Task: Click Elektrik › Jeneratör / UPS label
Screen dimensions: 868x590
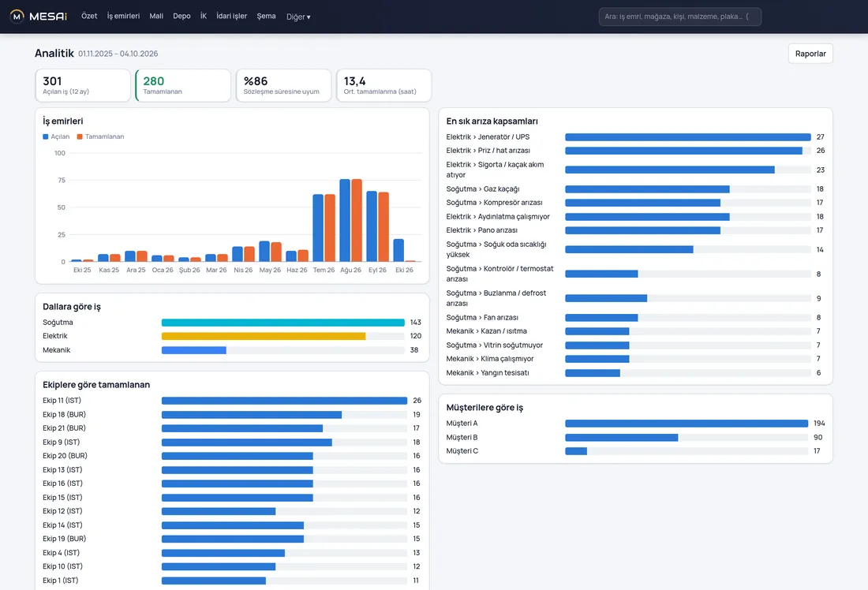Action: coord(488,136)
